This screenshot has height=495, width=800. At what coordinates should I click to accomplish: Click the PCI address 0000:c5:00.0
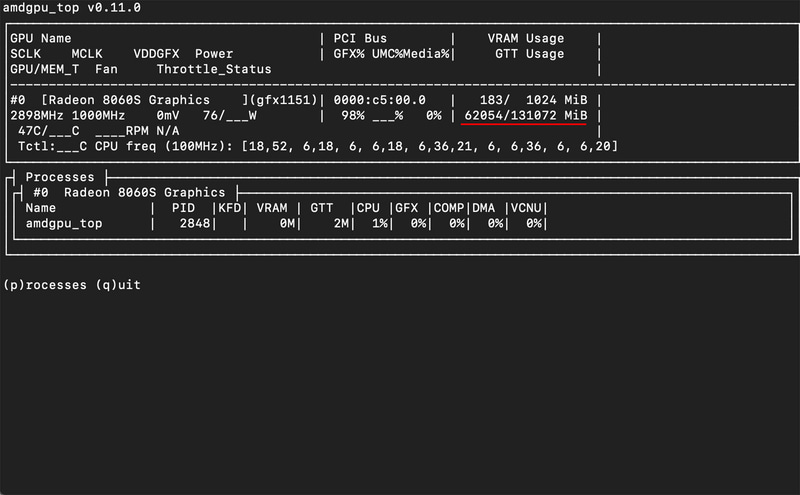pos(380,100)
